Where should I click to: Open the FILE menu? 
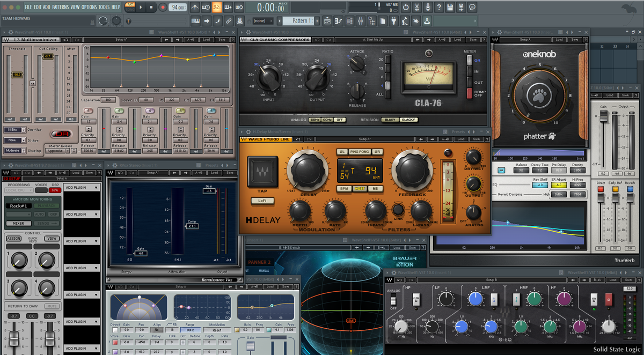pos(29,7)
